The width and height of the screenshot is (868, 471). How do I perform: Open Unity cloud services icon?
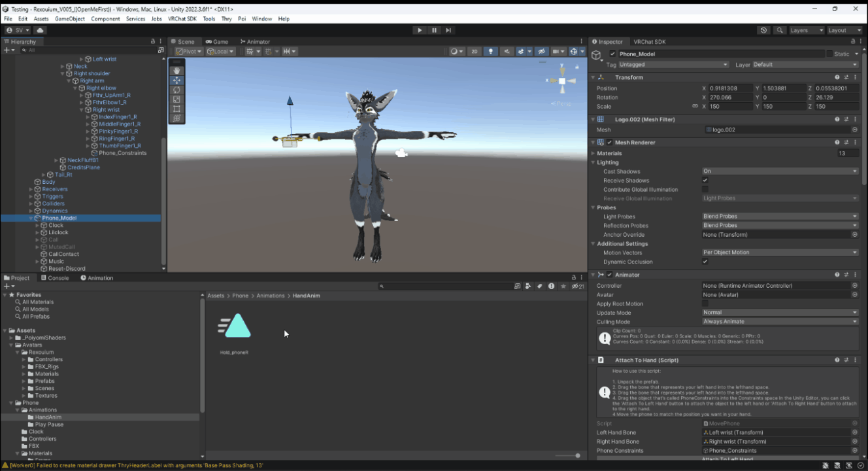pyautogui.click(x=41, y=30)
